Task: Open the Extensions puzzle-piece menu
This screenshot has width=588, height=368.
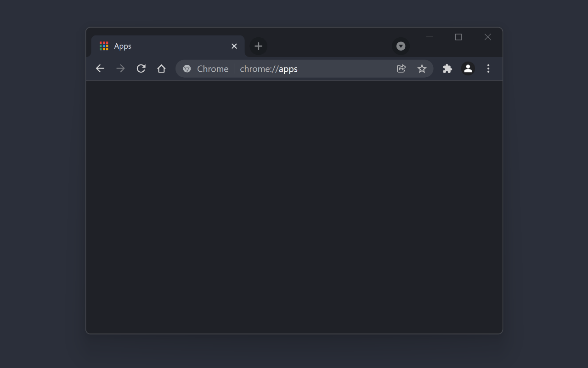Action: [447, 69]
